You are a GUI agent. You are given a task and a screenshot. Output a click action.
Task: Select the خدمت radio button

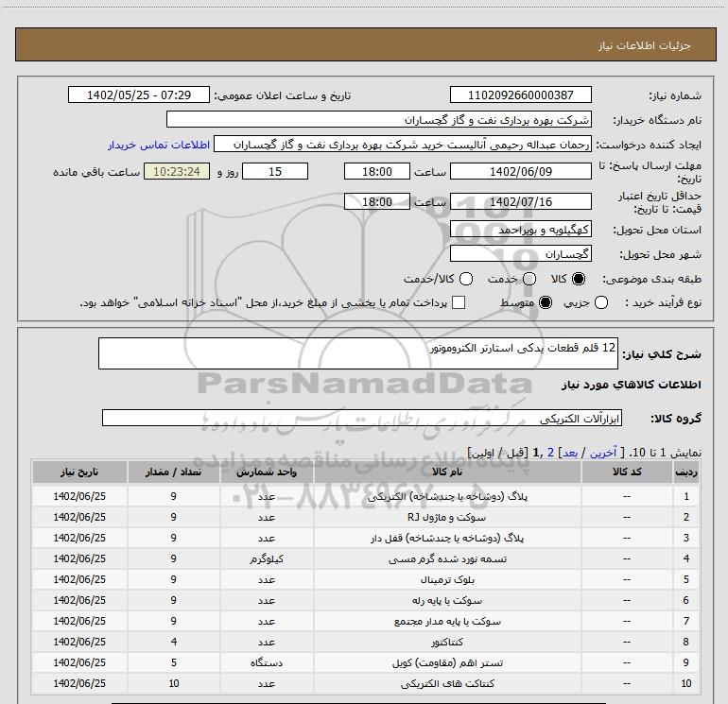coord(529,279)
